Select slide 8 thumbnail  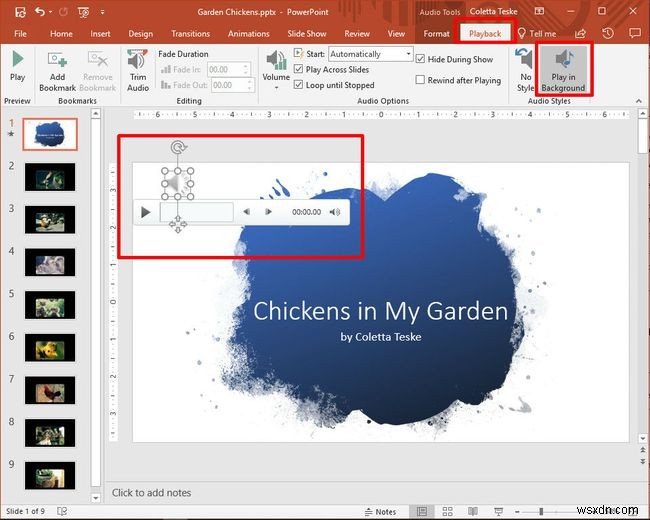[x=50, y=433]
